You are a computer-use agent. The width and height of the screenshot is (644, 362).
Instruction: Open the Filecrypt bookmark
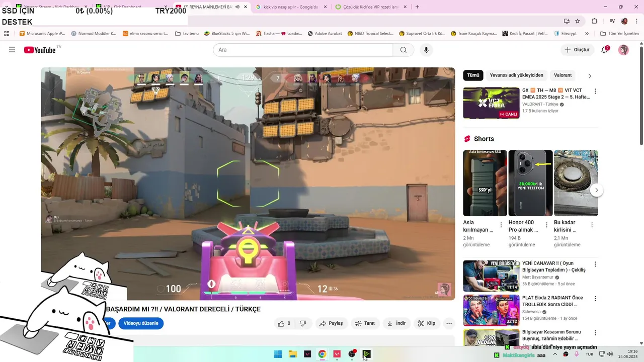565,34
